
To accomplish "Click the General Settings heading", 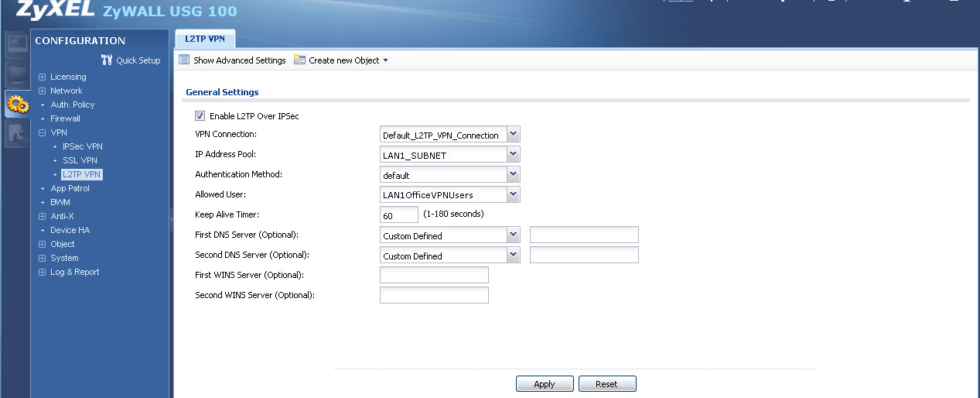I will 222,92.
